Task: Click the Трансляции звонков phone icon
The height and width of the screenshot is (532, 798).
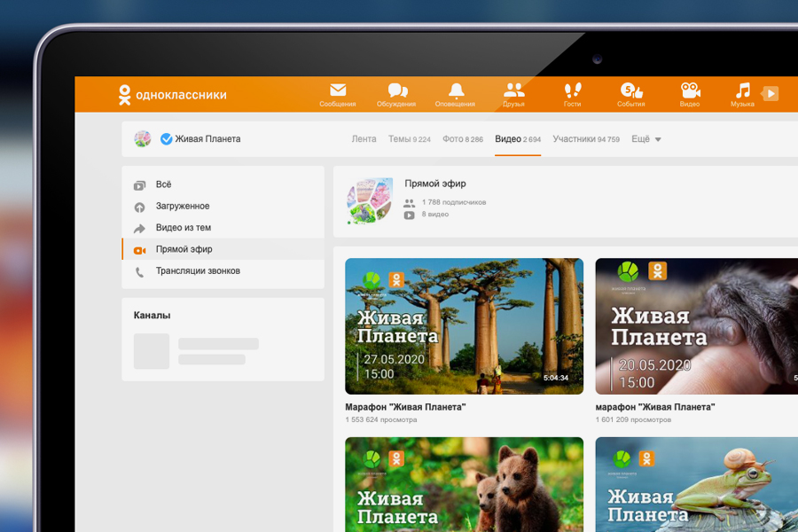Action: pyautogui.click(x=139, y=272)
